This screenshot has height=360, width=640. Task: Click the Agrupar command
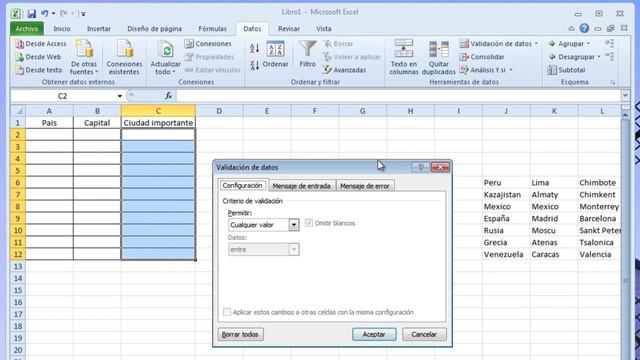569,44
